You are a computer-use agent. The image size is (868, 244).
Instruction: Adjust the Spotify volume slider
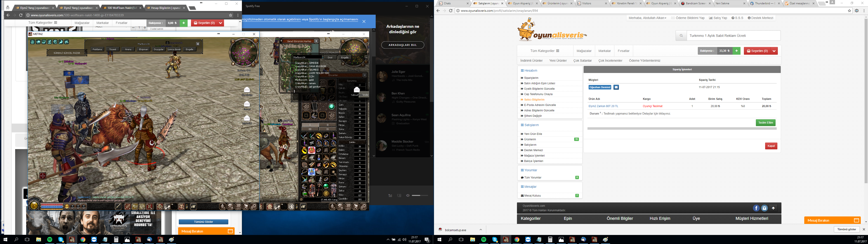click(x=420, y=195)
